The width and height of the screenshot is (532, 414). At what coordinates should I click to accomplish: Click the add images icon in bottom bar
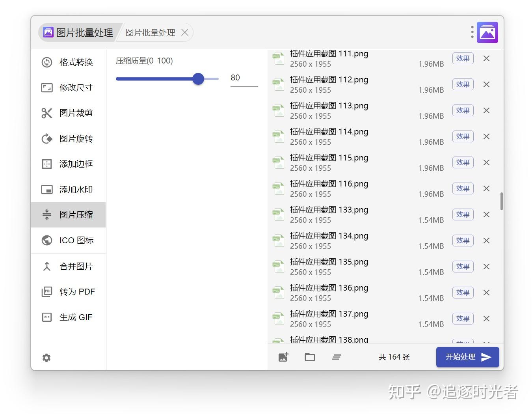pyautogui.click(x=283, y=357)
